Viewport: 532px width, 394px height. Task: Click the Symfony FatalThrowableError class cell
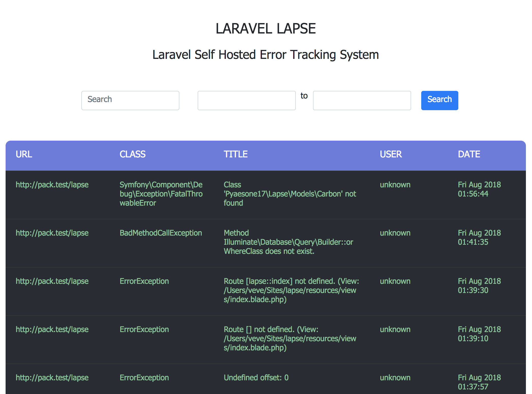pos(161,194)
